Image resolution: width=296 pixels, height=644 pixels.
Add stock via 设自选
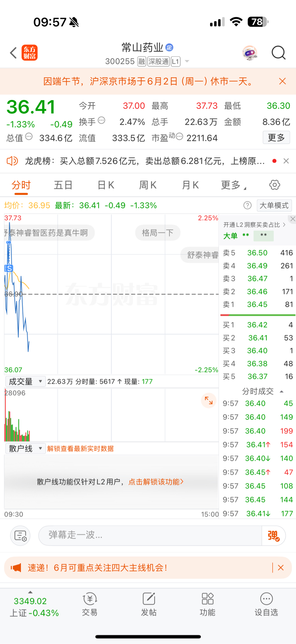click(266, 604)
